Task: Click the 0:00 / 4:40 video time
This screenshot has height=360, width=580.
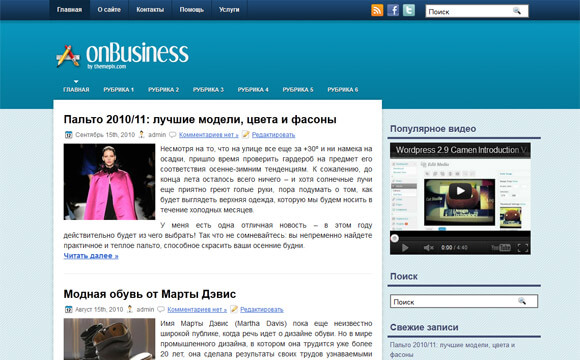Action: pyautogui.click(x=454, y=248)
